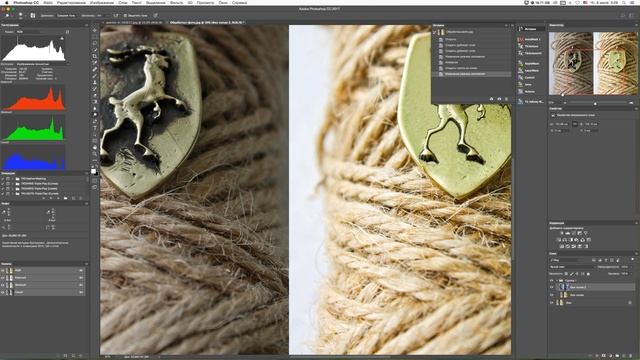Click foreground color swatch in toolbar
640x360 pixels.
(x=93, y=171)
